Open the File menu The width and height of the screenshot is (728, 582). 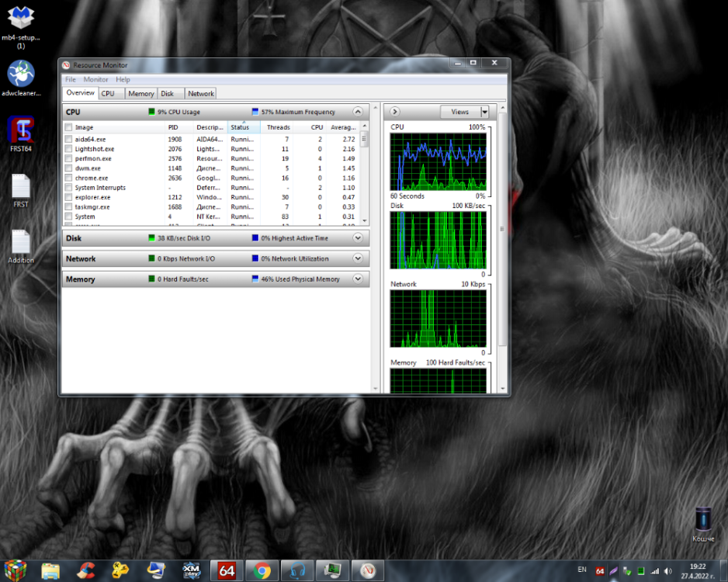[71, 80]
